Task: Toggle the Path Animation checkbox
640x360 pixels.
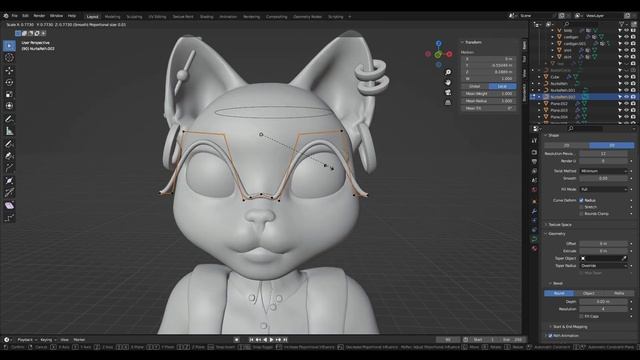Action: click(551, 336)
